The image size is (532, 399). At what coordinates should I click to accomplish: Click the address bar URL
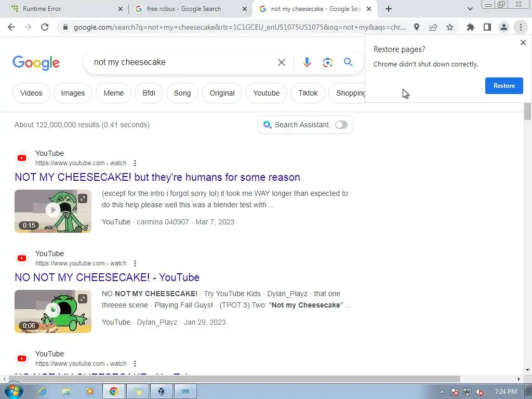240,27
